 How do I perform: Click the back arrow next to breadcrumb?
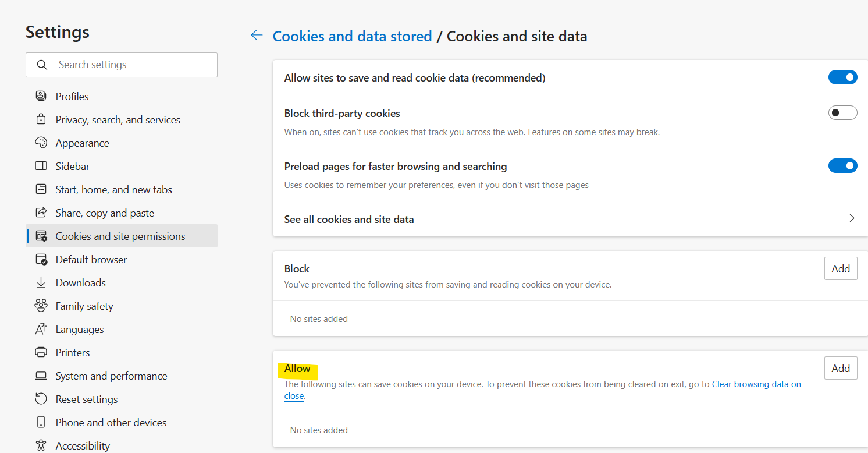[x=257, y=35]
